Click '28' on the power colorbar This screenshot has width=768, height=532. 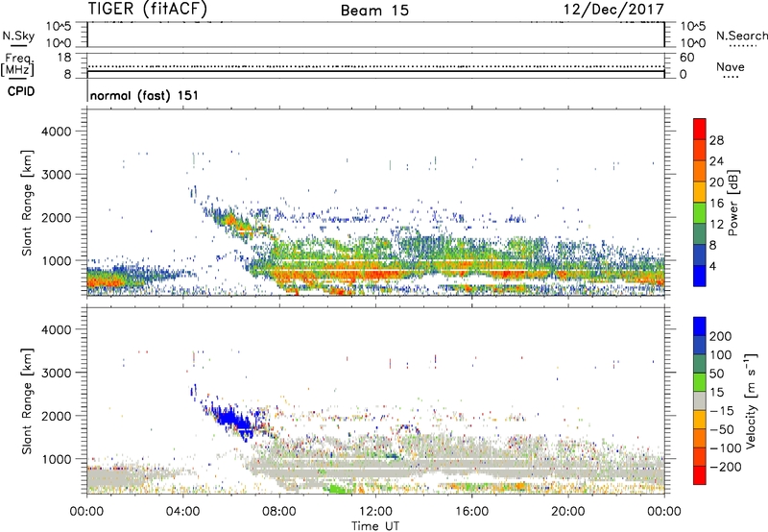[716, 140]
